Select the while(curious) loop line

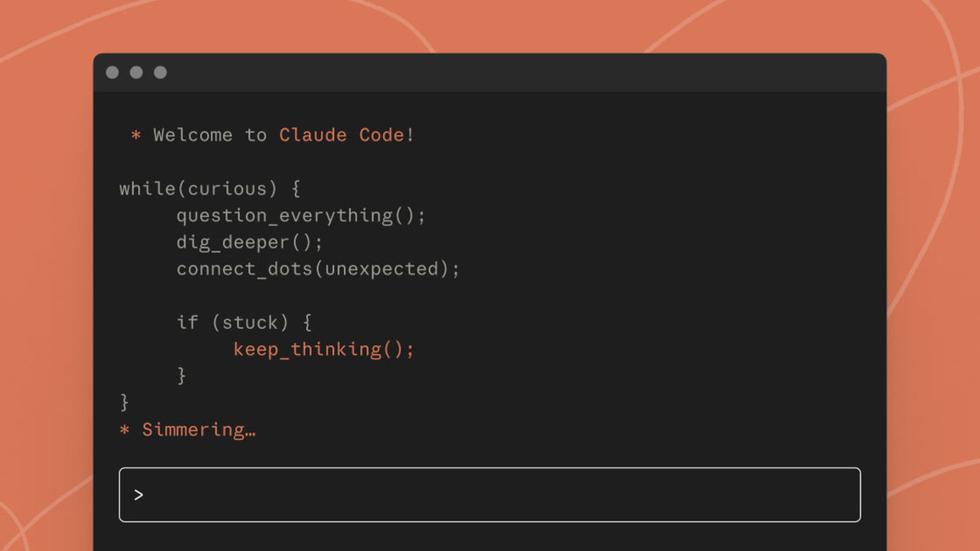point(209,188)
